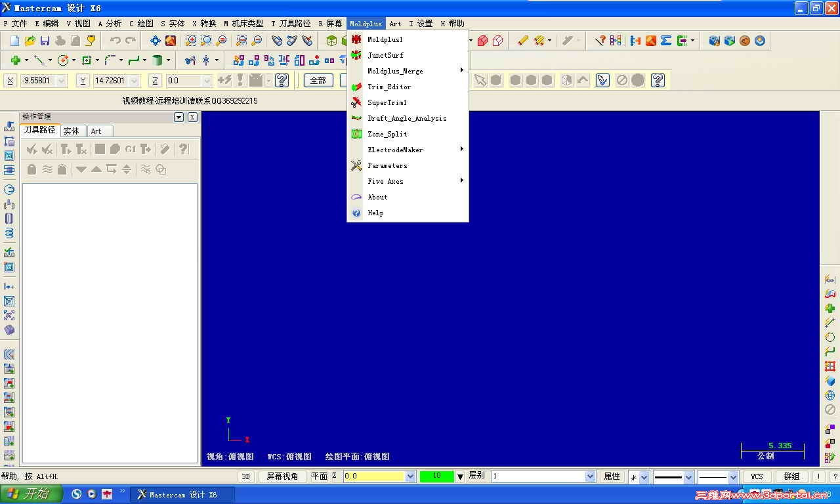Expand the status bar Z depth dropdown
Image resolution: width=840 pixels, height=504 pixels.
pyautogui.click(x=411, y=476)
